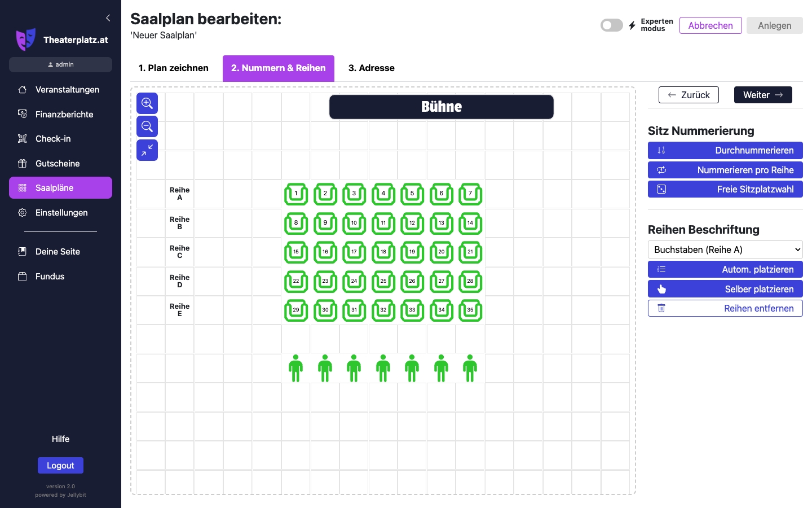The width and height of the screenshot is (812, 508).
Task: Collapse the sidebar with the chevron
Action: pos(108,17)
